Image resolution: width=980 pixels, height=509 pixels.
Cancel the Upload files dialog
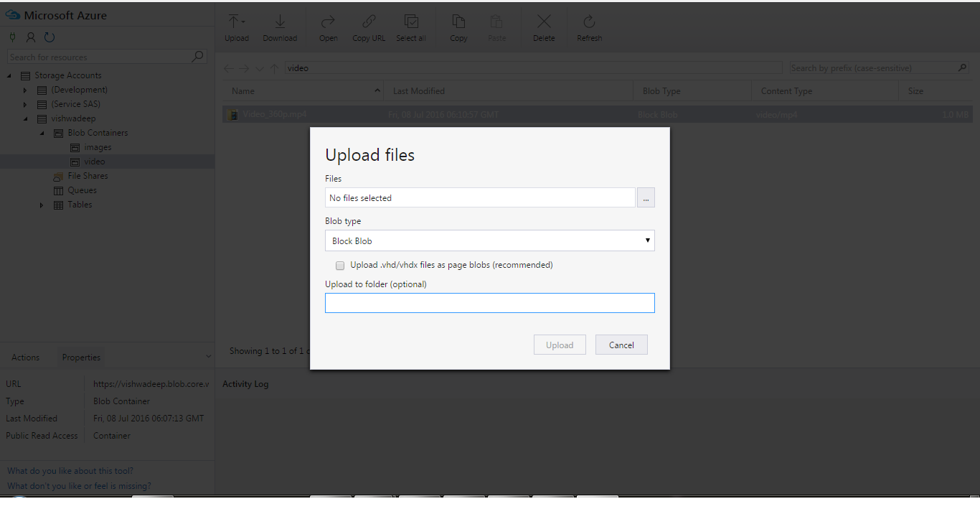(x=621, y=345)
